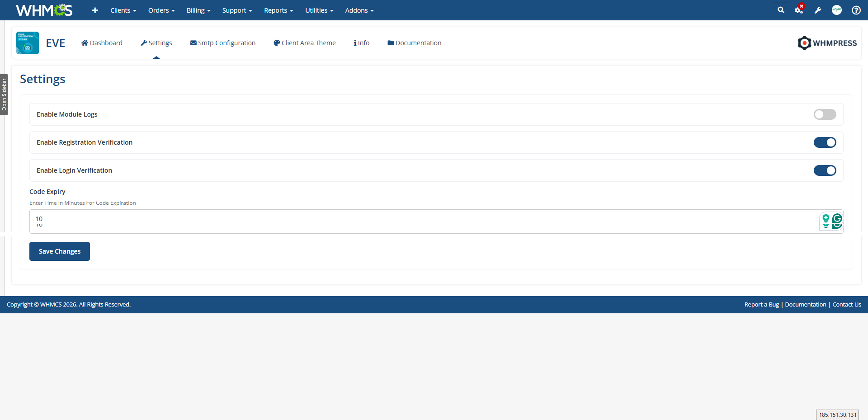This screenshot has width=868, height=420.
Task: Click the lightbulb extension icon in Code Expiry field
Action: point(826,221)
